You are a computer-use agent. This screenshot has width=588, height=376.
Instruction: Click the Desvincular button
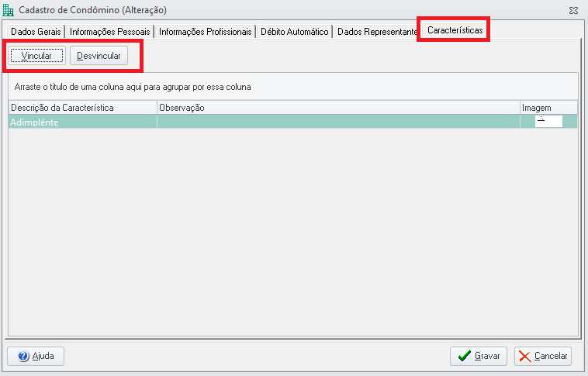(x=99, y=56)
